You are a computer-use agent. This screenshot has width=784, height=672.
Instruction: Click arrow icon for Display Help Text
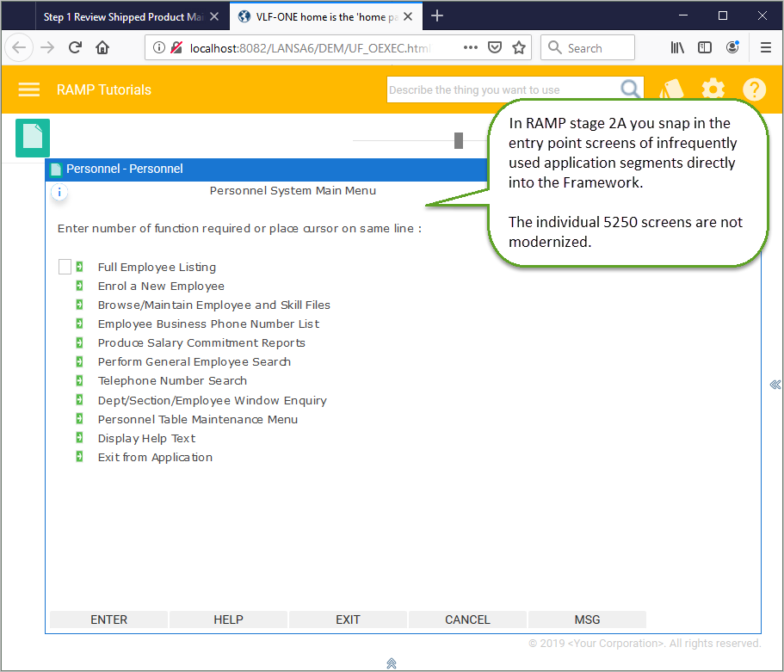[x=79, y=438]
